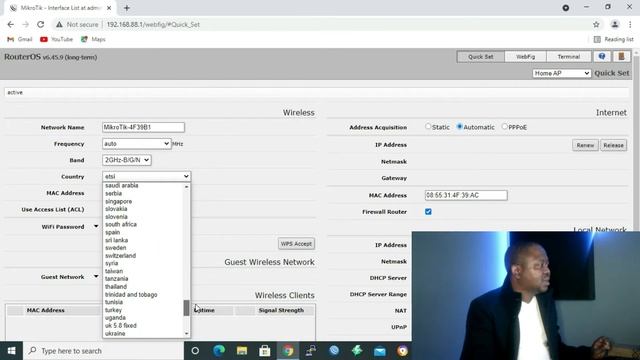Open the network connection taskbar icon
Image resolution: width=640 pixels, height=360 pixels.
point(311,351)
